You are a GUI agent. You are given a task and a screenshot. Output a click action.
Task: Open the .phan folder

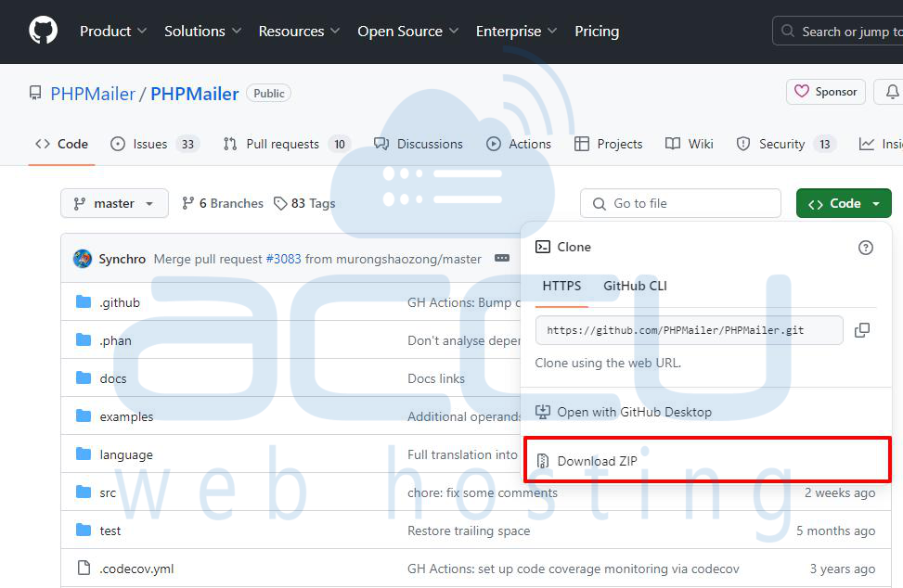[116, 340]
